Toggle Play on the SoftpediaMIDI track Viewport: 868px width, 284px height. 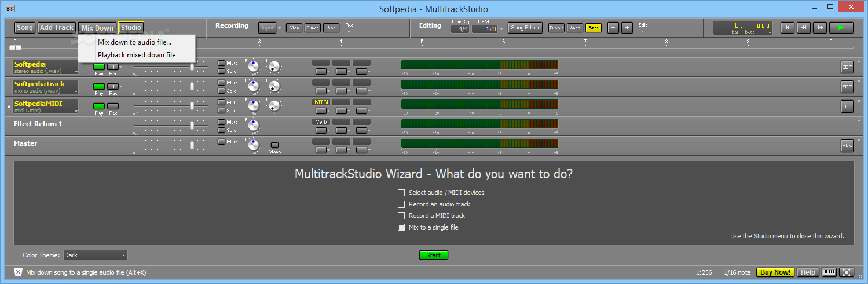tap(99, 106)
